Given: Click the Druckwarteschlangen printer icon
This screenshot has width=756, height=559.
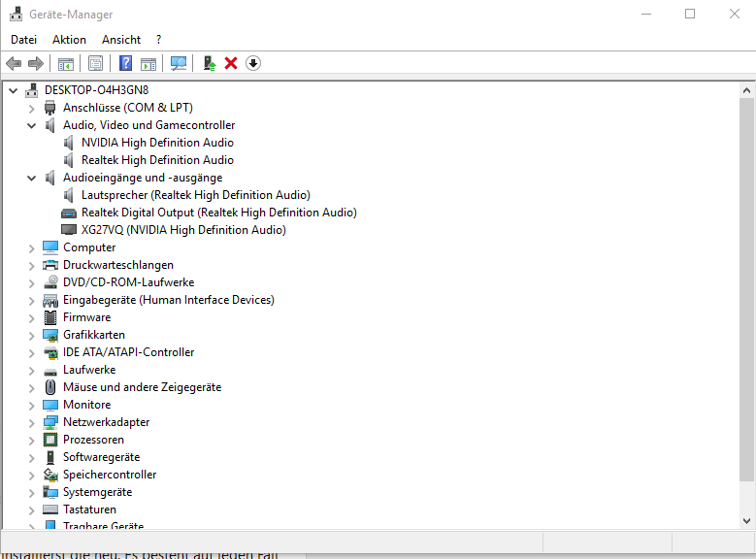Looking at the screenshot, I should point(50,265).
